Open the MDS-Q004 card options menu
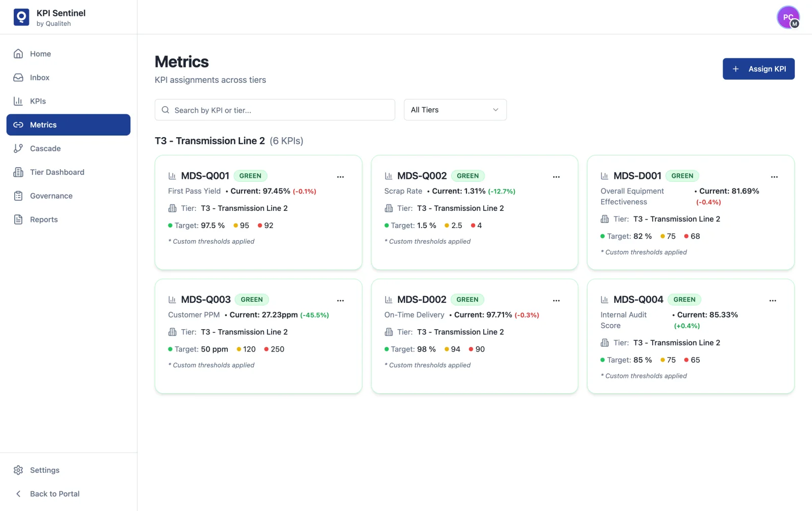812x511 pixels. point(773,301)
